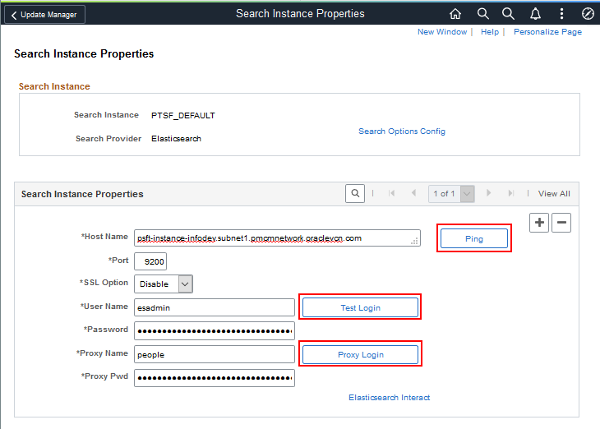This screenshot has width=600, height=429.
Task: Go back to Update Manager
Action: (45, 15)
